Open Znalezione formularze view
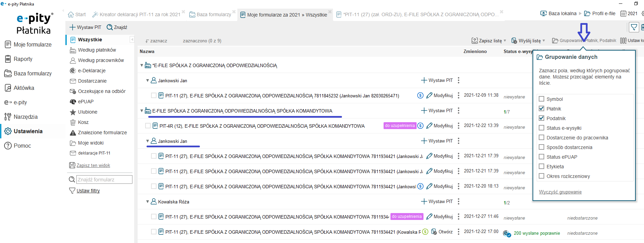 point(98,133)
